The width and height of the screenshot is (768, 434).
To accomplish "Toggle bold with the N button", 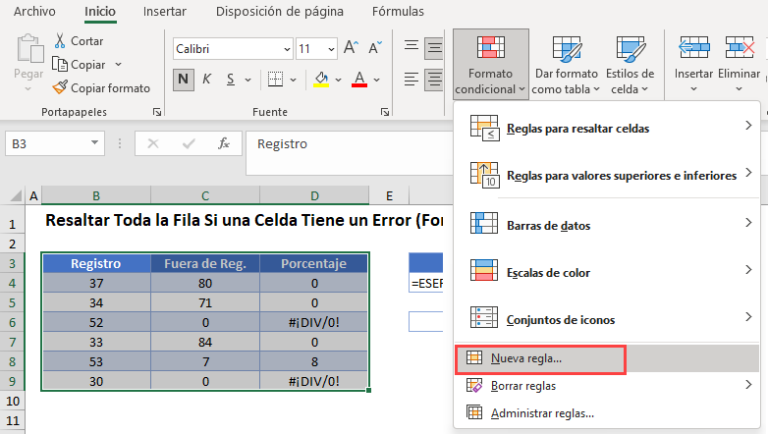I will [x=183, y=79].
